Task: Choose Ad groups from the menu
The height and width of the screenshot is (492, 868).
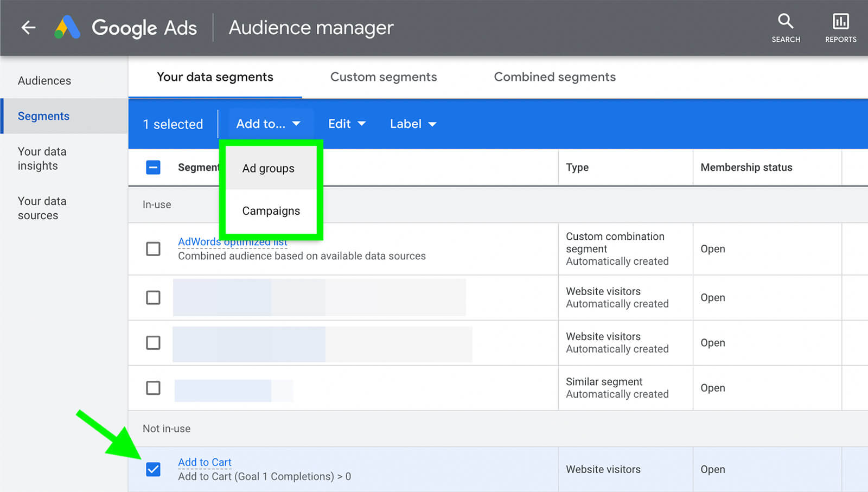Action: point(271,168)
